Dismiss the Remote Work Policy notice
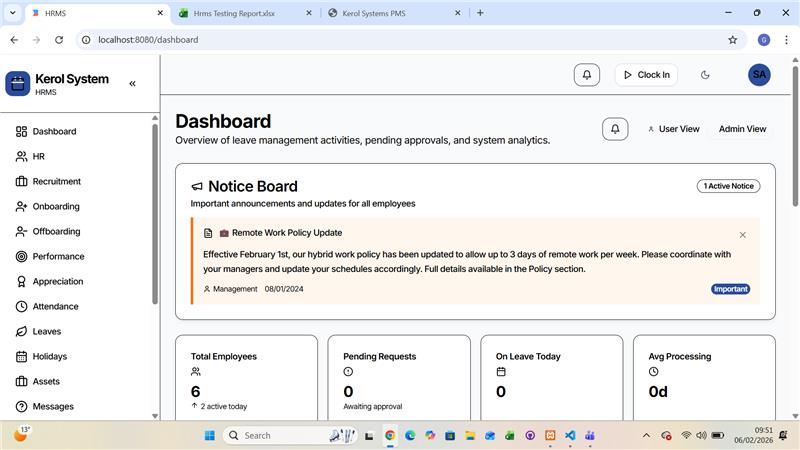The height and width of the screenshot is (450, 800). [742, 235]
